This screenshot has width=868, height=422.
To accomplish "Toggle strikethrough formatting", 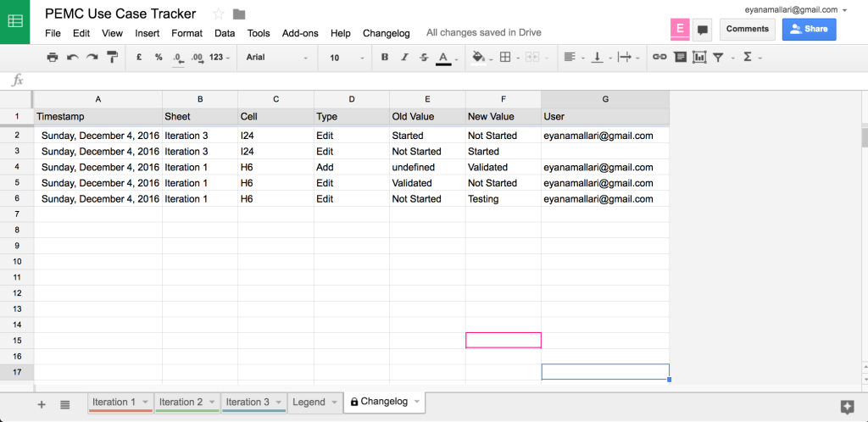I will click(x=422, y=58).
